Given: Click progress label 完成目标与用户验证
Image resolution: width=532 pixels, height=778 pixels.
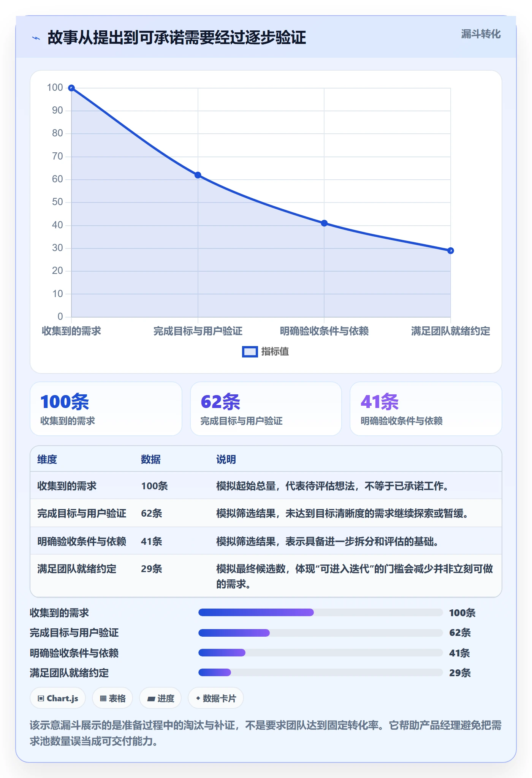Looking at the screenshot, I should [74, 633].
